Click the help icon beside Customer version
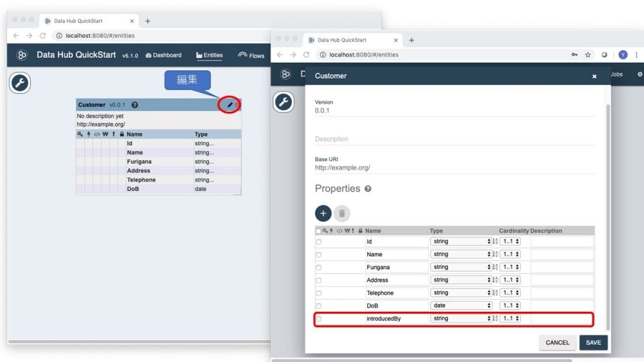Viewport: 644px width, 362px height. pos(135,105)
